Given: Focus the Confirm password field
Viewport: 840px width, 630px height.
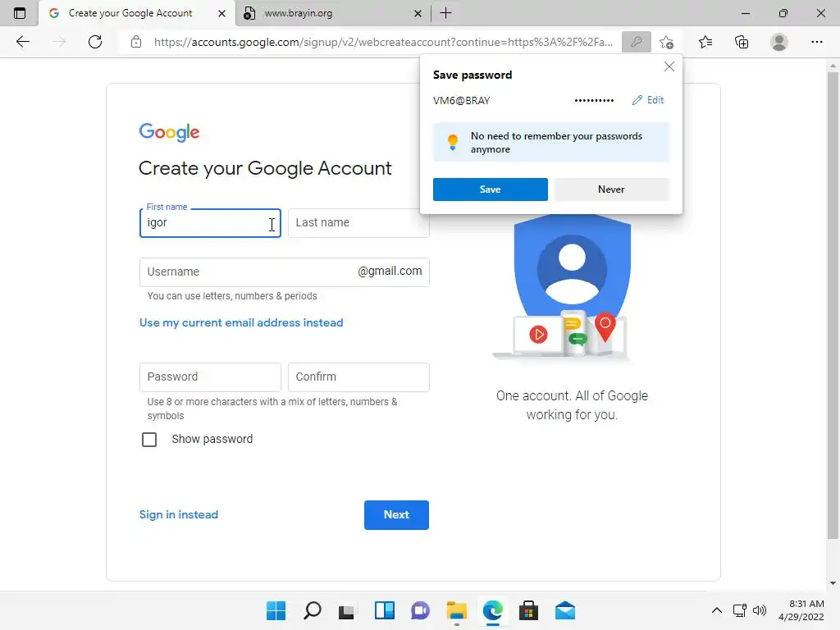Looking at the screenshot, I should tap(358, 377).
